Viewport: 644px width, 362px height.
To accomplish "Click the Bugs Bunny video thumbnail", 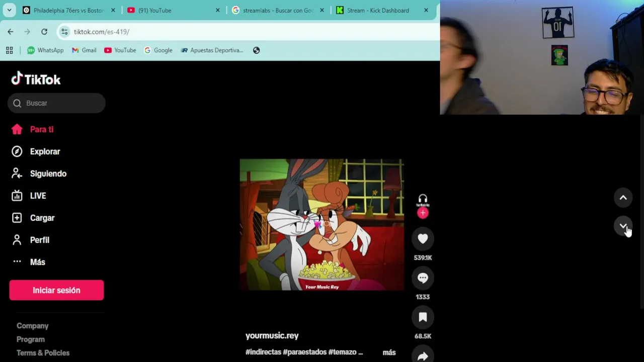I will coord(322,225).
